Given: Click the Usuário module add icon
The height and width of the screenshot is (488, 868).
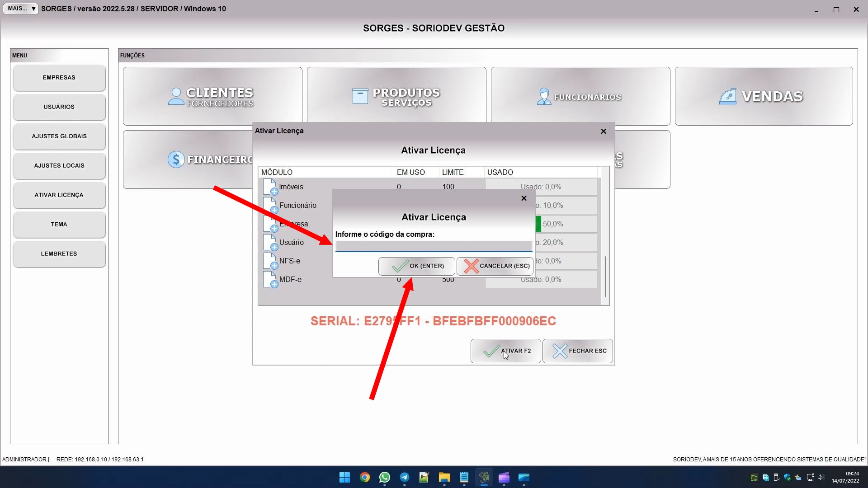Looking at the screenshot, I should 270,243.
